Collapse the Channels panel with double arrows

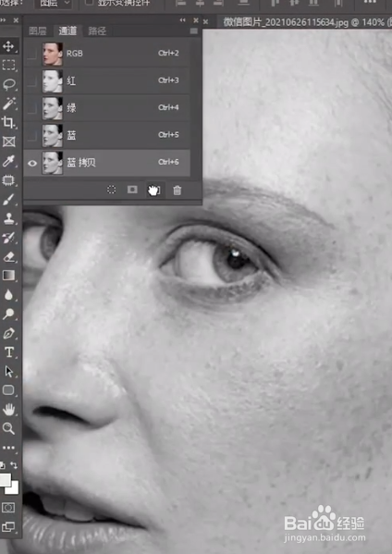(x=182, y=20)
